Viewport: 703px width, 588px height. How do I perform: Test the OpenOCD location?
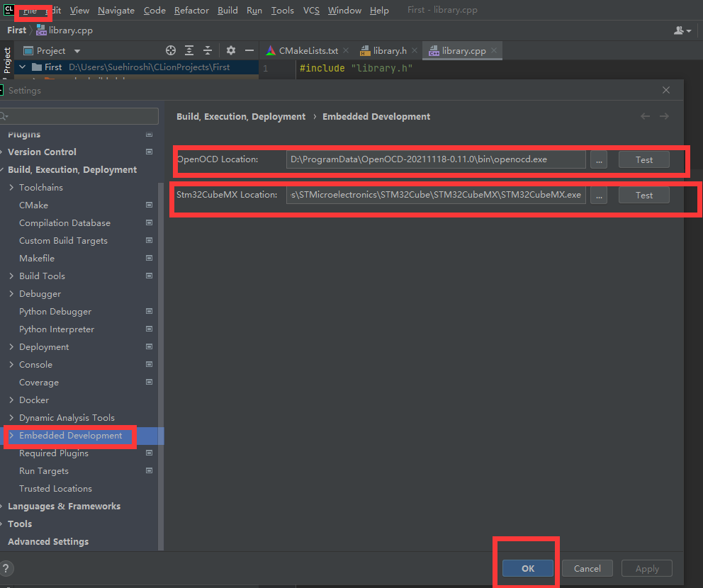tap(643, 159)
